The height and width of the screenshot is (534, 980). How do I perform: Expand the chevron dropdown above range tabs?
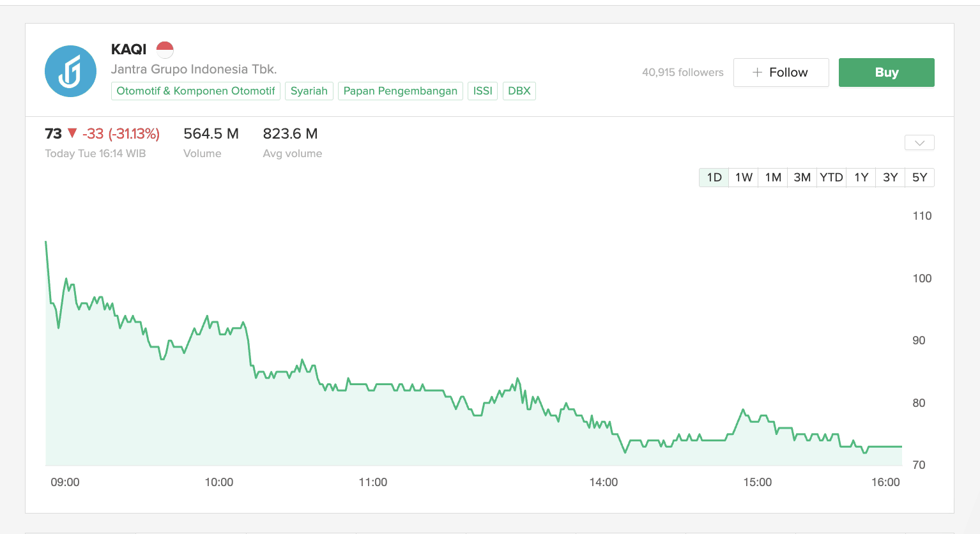pyautogui.click(x=919, y=142)
